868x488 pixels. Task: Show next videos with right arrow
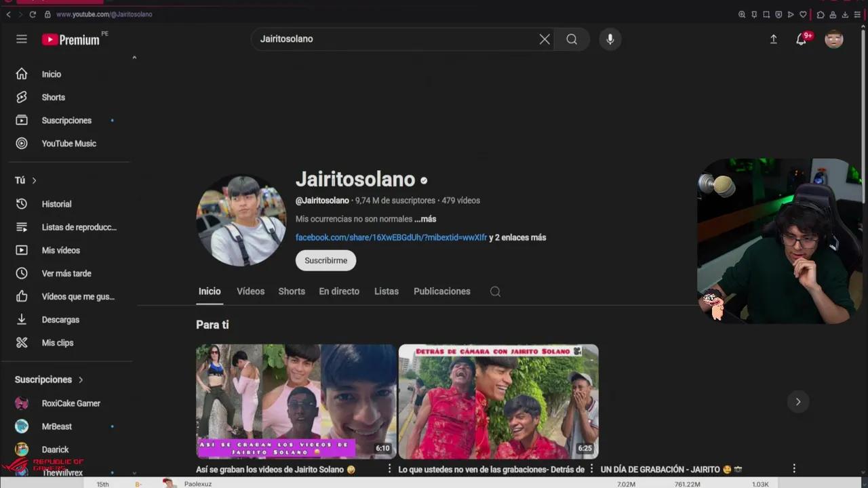(798, 401)
